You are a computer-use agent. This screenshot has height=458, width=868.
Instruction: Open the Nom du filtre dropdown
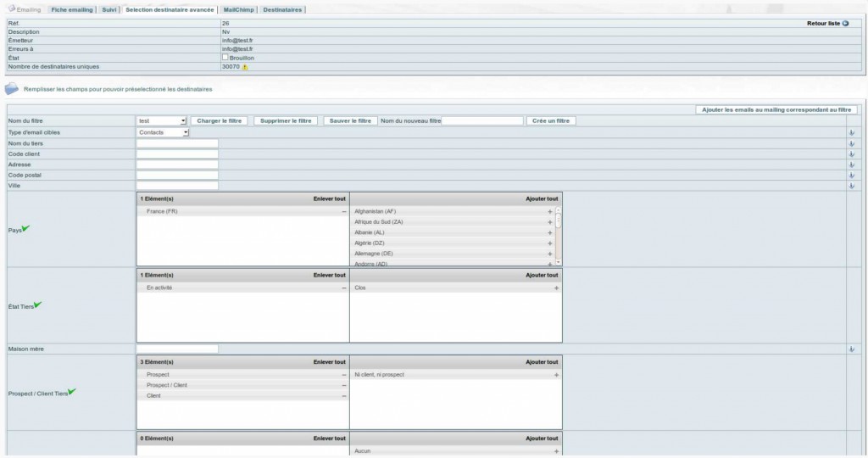(x=161, y=121)
